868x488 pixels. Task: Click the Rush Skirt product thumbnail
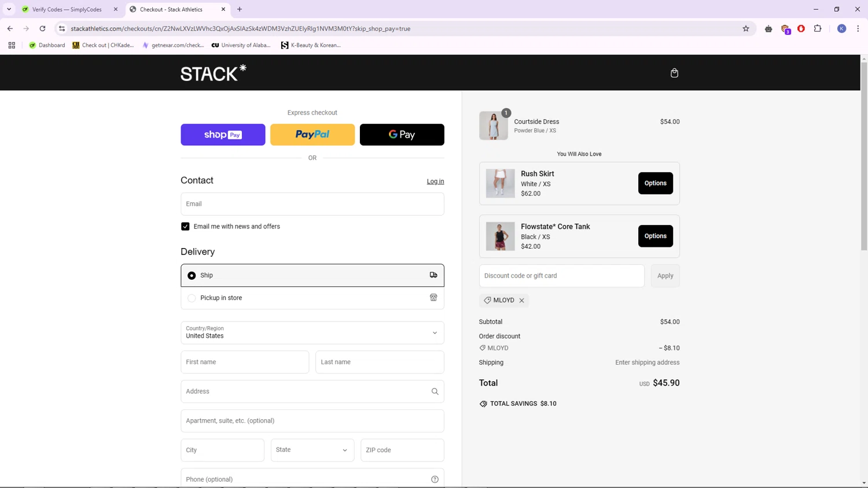click(x=500, y=183)
